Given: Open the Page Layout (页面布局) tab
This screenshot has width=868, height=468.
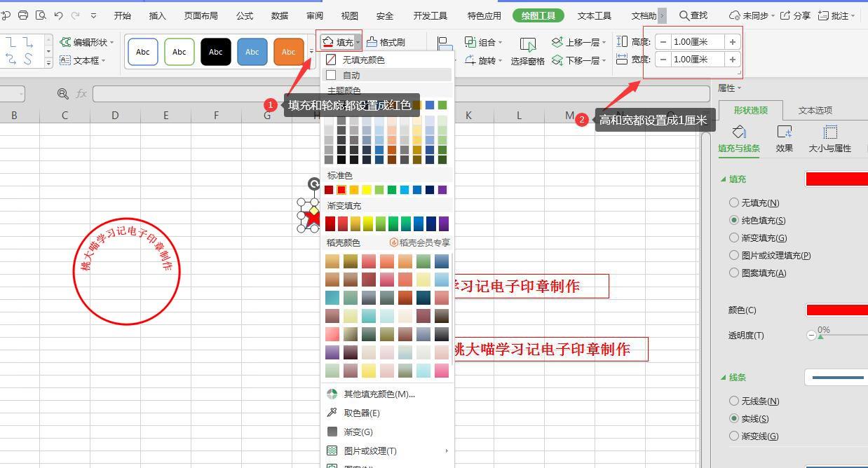Looking at the screenshot, I should pyautogui.click(x=201, y=15).
